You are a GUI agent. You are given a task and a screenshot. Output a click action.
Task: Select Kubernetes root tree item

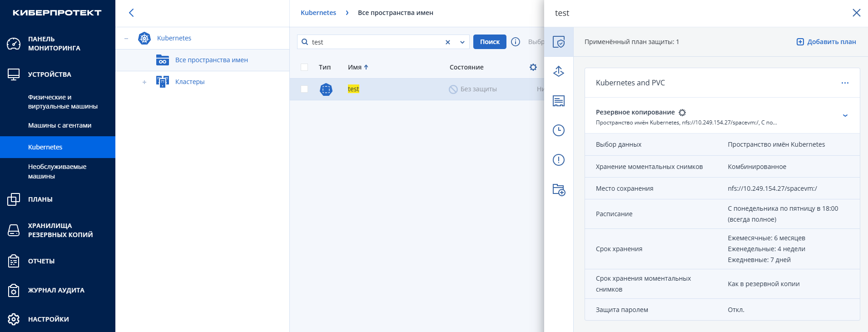(x=174, y=38)
